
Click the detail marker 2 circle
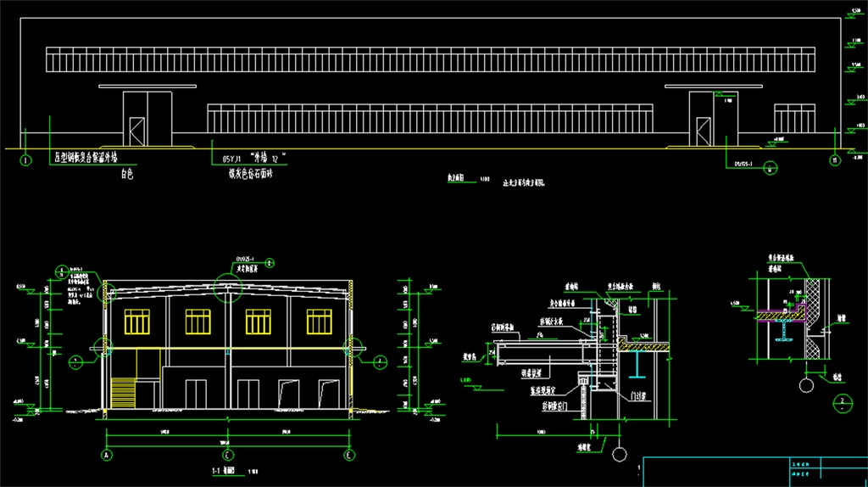click(x=842, y=402)
